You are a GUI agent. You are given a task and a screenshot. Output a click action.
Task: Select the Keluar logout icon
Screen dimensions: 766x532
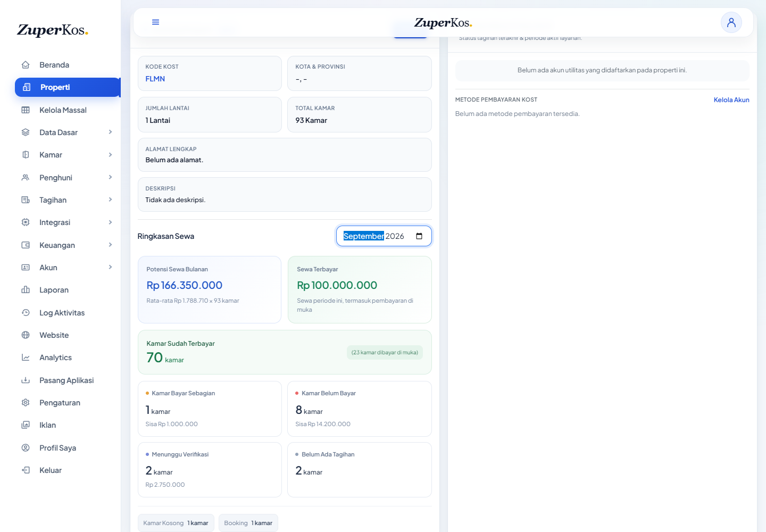(26, 470)
